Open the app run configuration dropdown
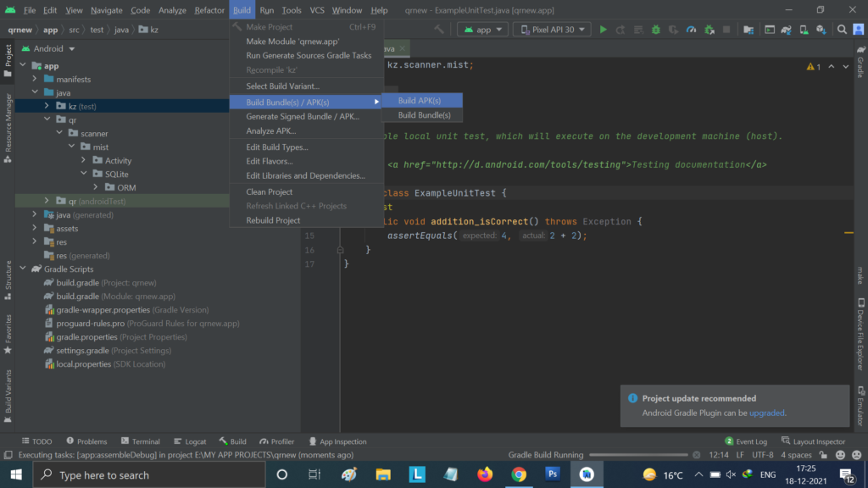 482,30
